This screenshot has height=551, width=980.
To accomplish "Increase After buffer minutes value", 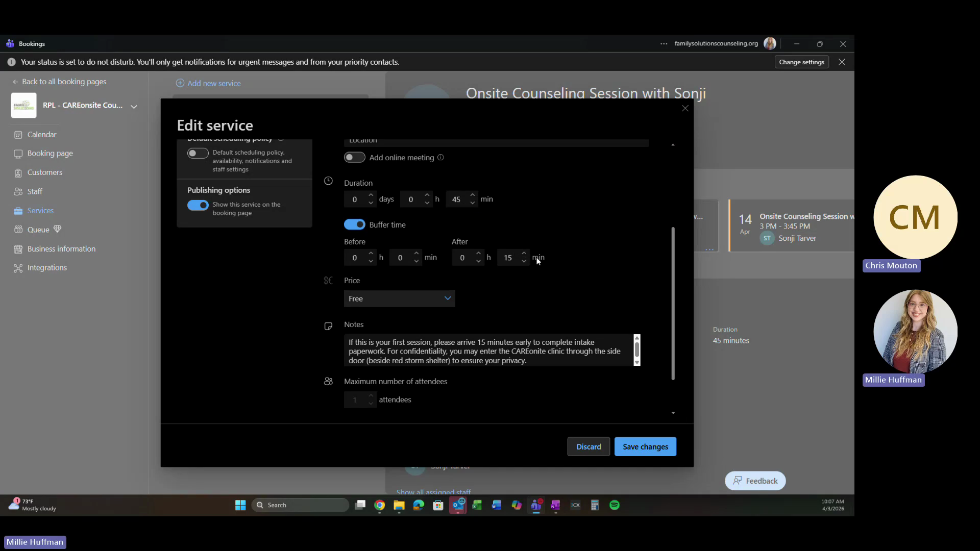I will point(524,254).
